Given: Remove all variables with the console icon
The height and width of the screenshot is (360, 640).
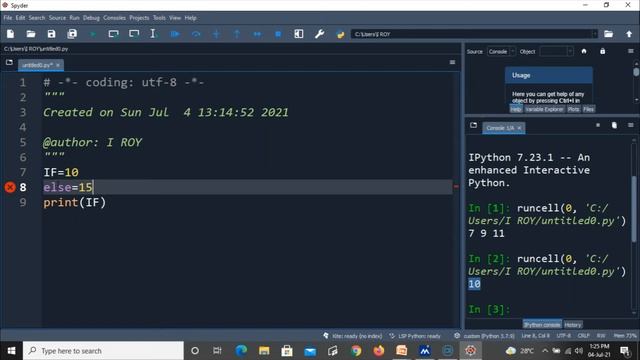Looking at the screenshot, I should (614, 125).
